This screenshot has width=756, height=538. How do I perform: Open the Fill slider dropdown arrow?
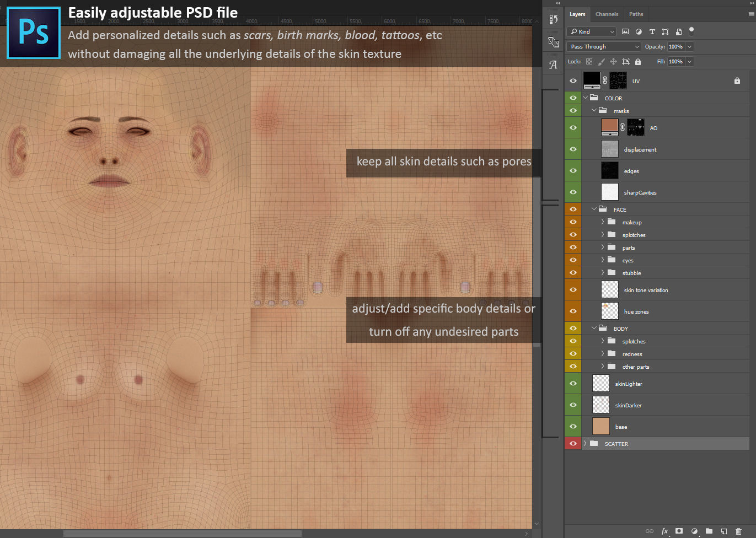[689, 62]
